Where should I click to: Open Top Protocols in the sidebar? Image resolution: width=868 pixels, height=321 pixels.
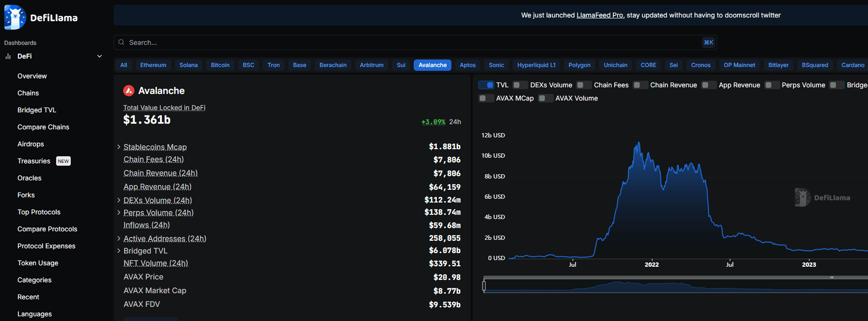point(39,212)
